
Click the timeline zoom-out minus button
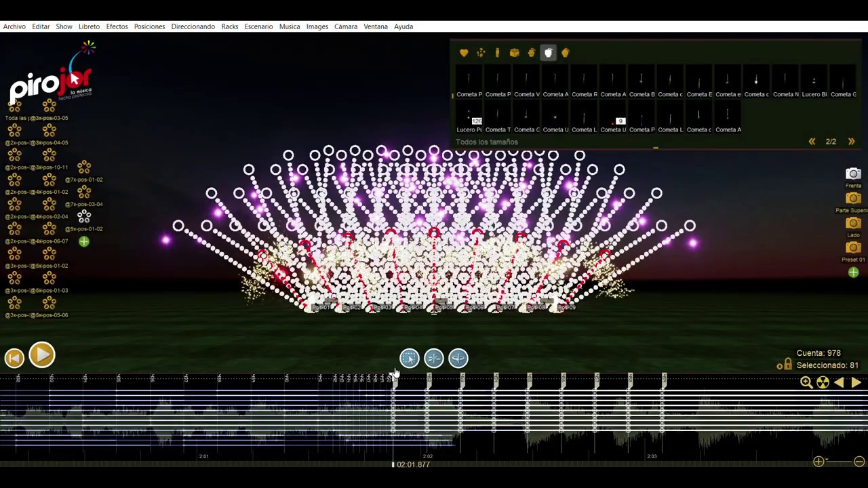859,462
